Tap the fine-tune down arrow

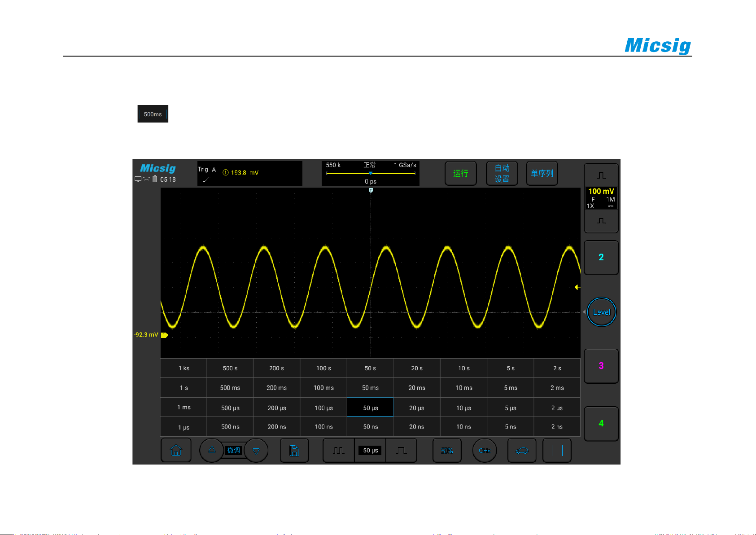pyautogui.click(x=256, y=451)
